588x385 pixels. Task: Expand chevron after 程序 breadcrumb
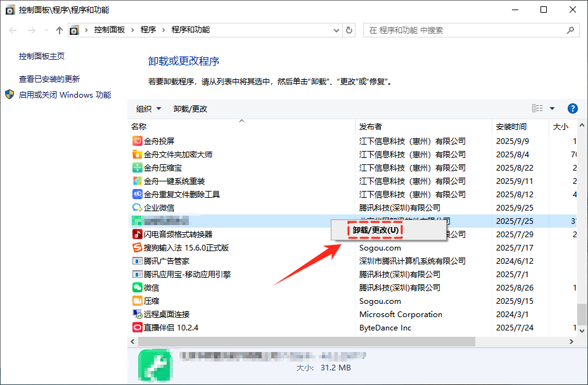coord(163,30)
